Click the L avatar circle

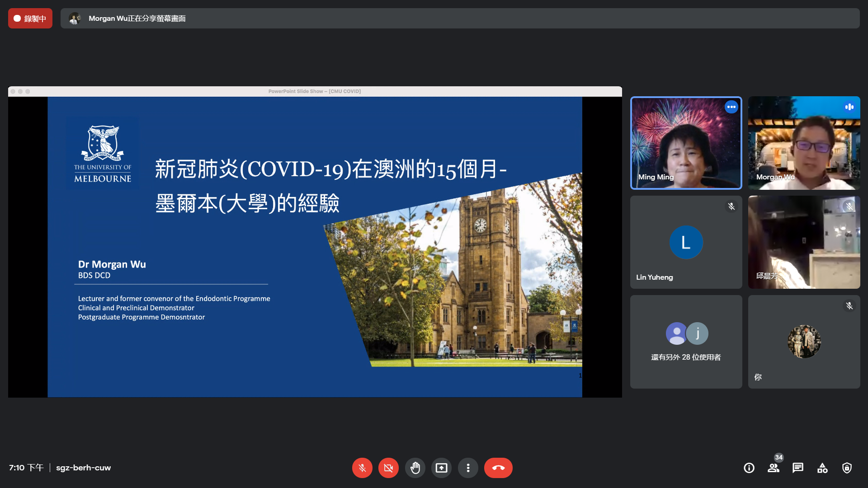point(686,242)
